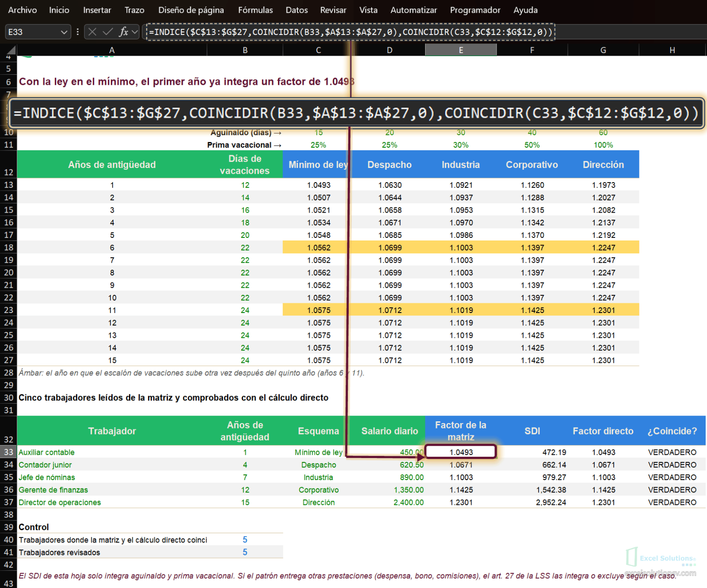707x588 pixels.
Task: Click the 'Despacho' column header
Action: 389,164
